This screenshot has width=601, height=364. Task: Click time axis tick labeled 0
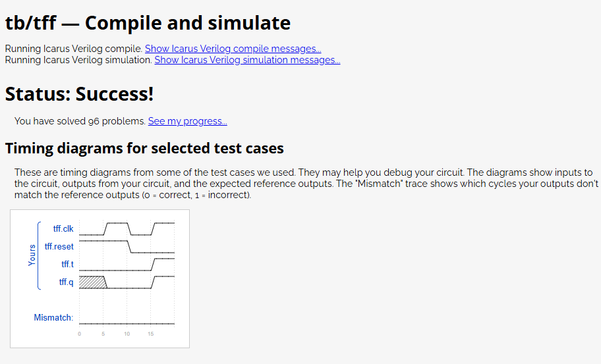[79, 334]
